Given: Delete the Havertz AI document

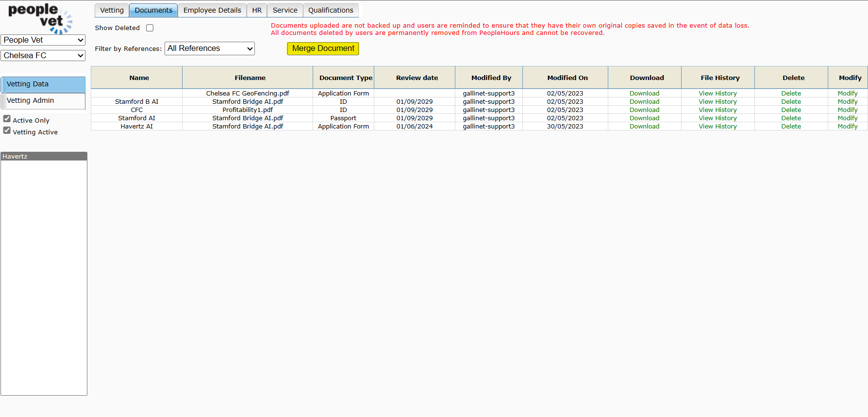Looking at the screenshot, I should [x=791, y=127].
